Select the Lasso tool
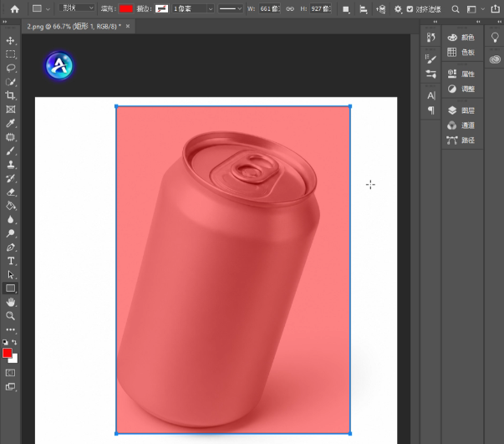504x444 pixels. [10, 68]
